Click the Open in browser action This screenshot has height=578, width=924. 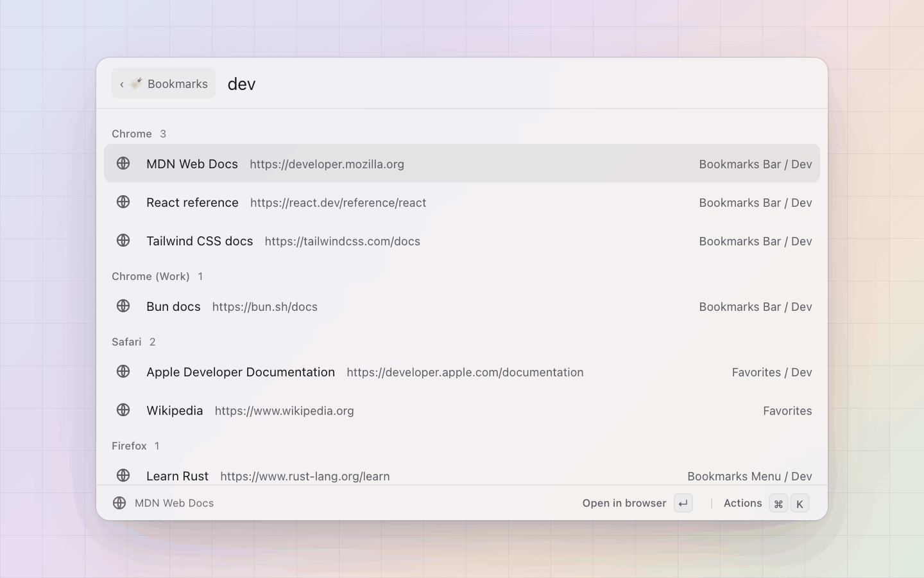tap(624, 503)
